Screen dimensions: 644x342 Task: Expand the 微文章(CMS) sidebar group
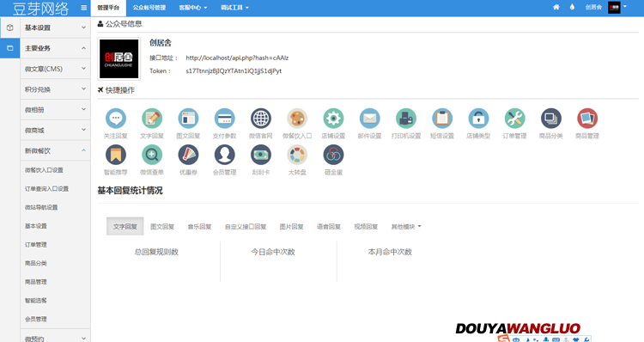[x=55, y=69]
